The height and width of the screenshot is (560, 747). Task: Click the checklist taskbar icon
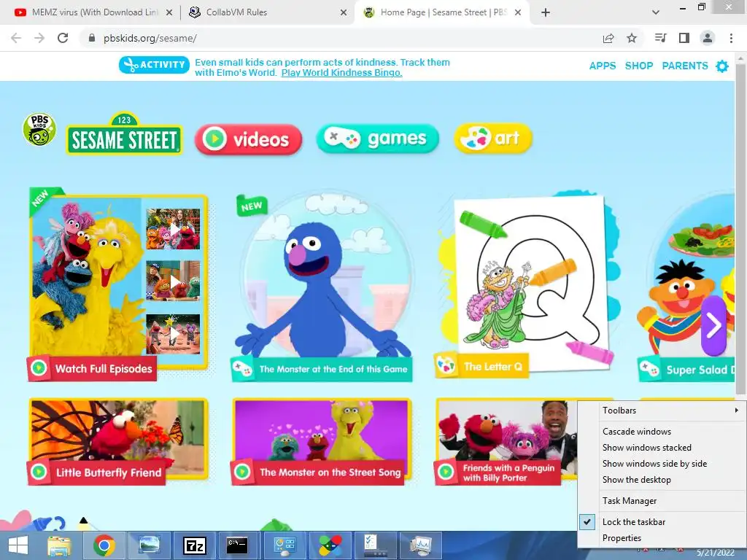374,545
